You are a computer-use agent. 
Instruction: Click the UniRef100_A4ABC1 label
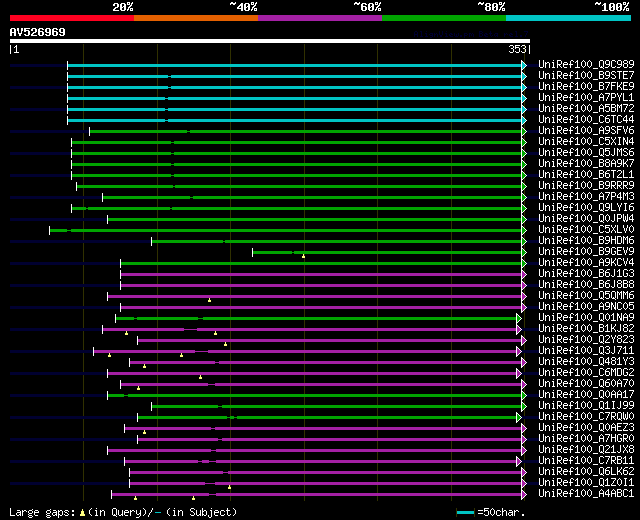click(x=586, y=494)
